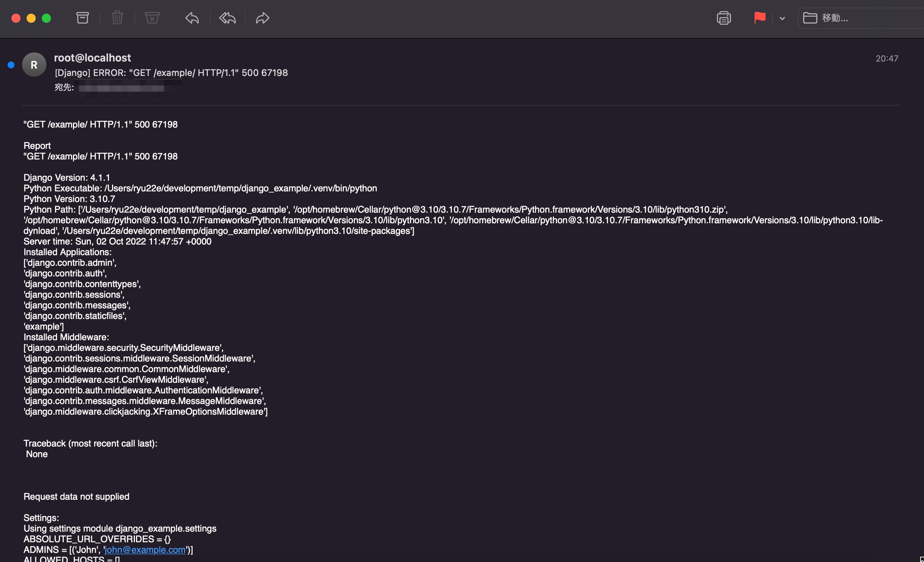Click the blue unread indicator dot
The image size is (924, 562).
[x=11, y=65]
